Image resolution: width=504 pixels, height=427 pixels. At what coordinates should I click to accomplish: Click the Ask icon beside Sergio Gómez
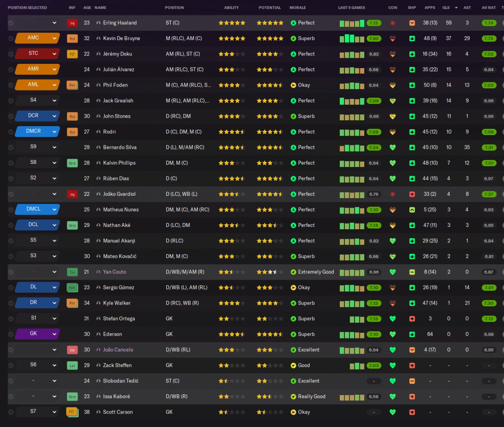click(72, 288)
